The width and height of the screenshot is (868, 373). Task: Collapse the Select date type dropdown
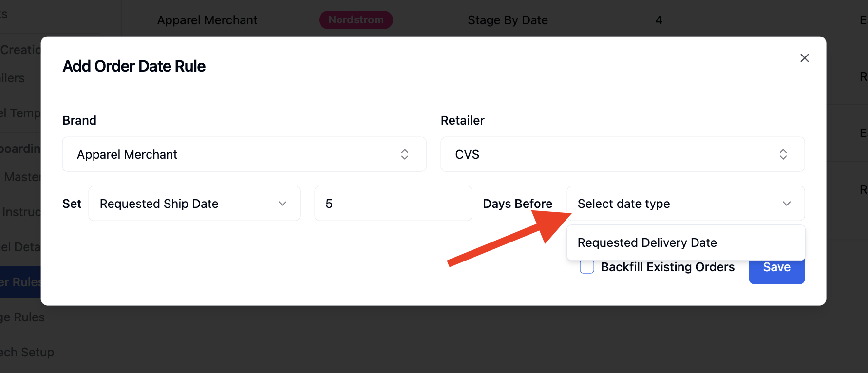tap(685, 204)
